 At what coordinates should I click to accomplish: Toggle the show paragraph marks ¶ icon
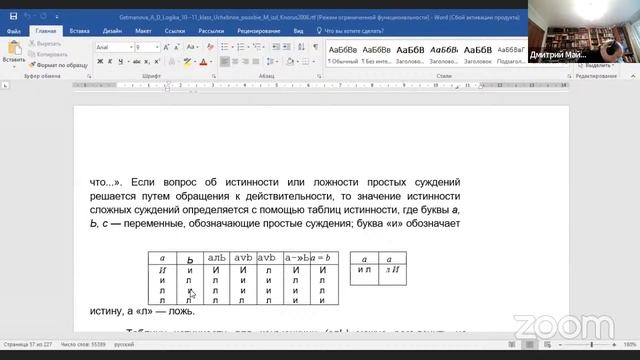(x=316, y=47)
